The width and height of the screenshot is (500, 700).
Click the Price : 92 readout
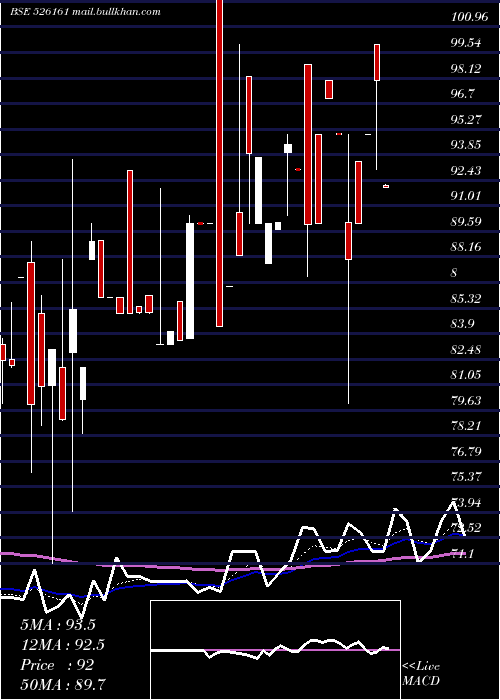pyautogui.click(x=57, y=665)
